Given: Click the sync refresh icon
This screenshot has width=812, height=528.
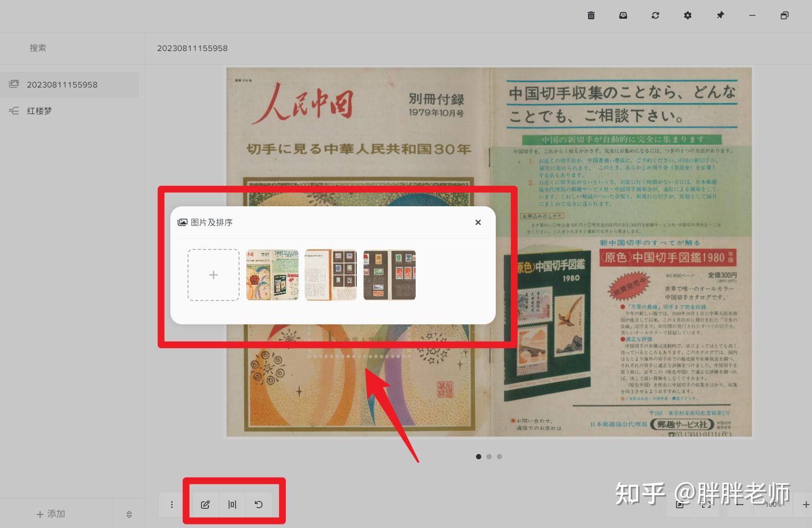Looking at the screenshot, I should (x=655, y=15).
